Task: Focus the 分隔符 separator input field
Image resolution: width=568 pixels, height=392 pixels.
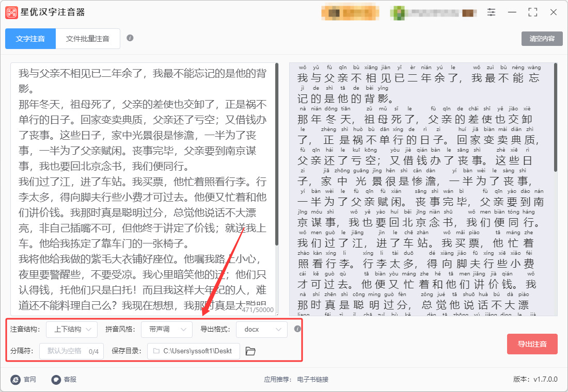Action: pos(71,351)
